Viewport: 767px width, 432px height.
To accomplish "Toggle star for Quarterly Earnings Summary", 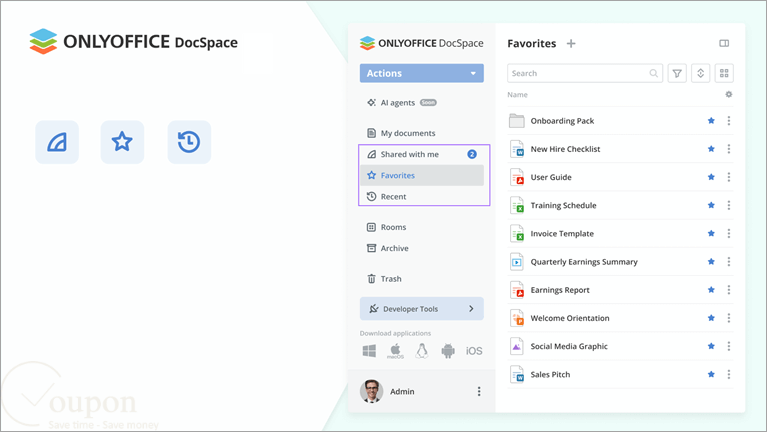I will click(711, 262).
